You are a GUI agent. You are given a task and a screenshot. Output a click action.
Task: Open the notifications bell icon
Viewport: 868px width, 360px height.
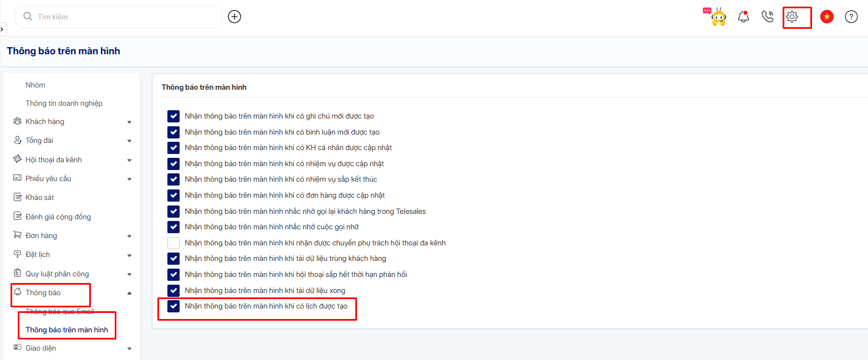pos(743,17)
